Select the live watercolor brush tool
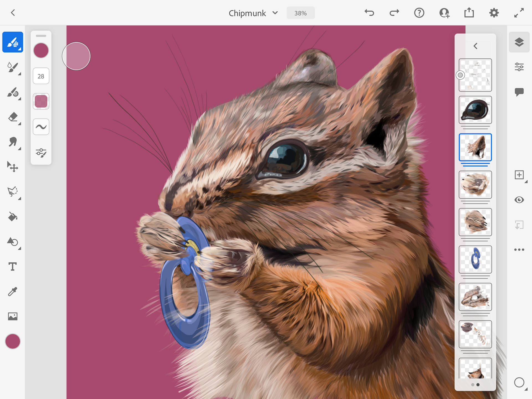This screenshot has height=399, width=532. click(x=12, y=67)
